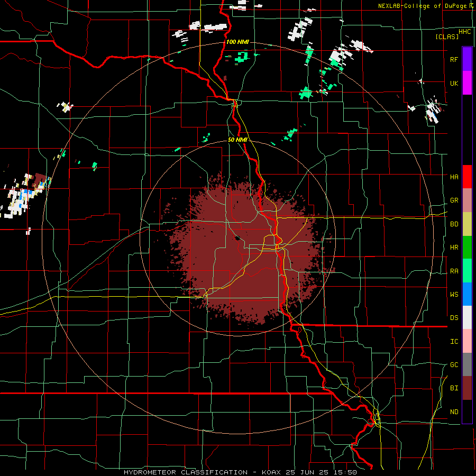Click the RF purple legend color swatch
The height and width of the screenshot is (476, 476).
467,59
